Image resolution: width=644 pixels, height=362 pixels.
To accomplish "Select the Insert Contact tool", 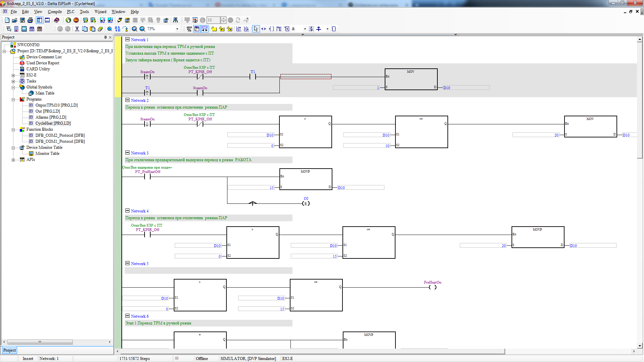I will 264,29.
